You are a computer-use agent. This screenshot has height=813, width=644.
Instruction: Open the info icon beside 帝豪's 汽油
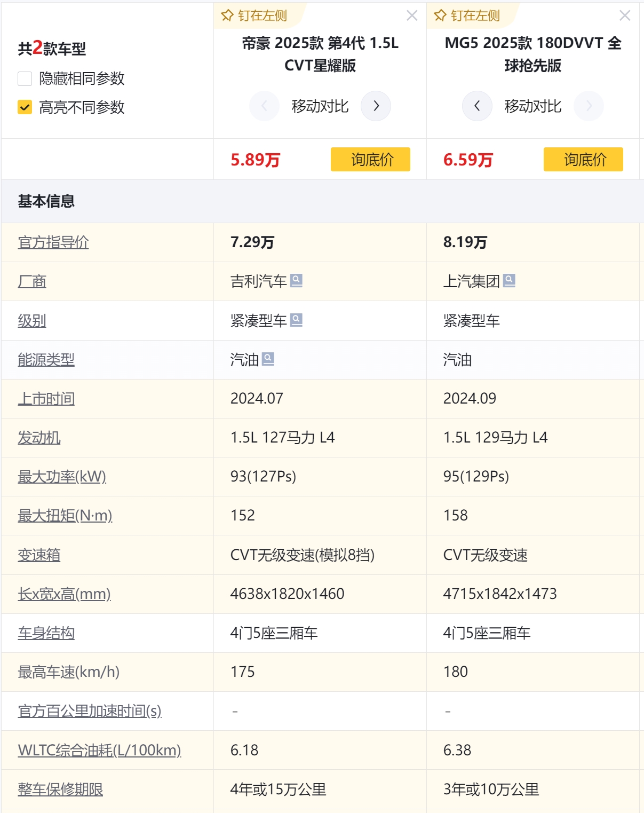[x=268, y=359]
